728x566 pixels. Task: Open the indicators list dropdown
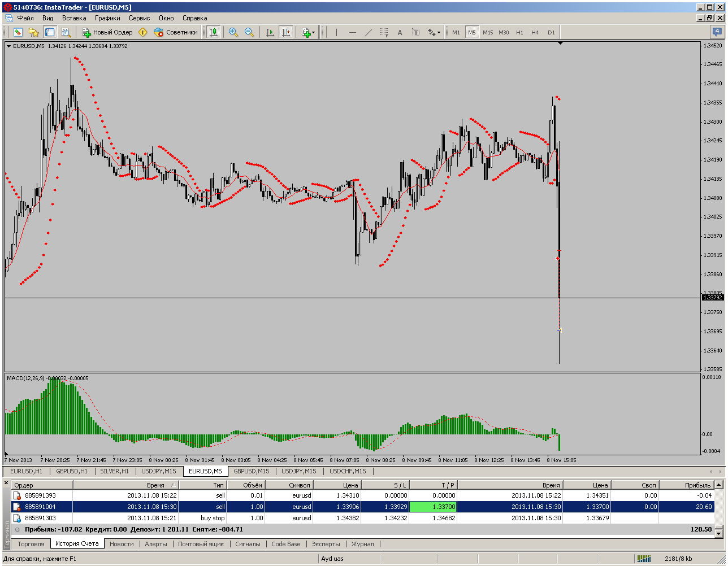(308, 32)
